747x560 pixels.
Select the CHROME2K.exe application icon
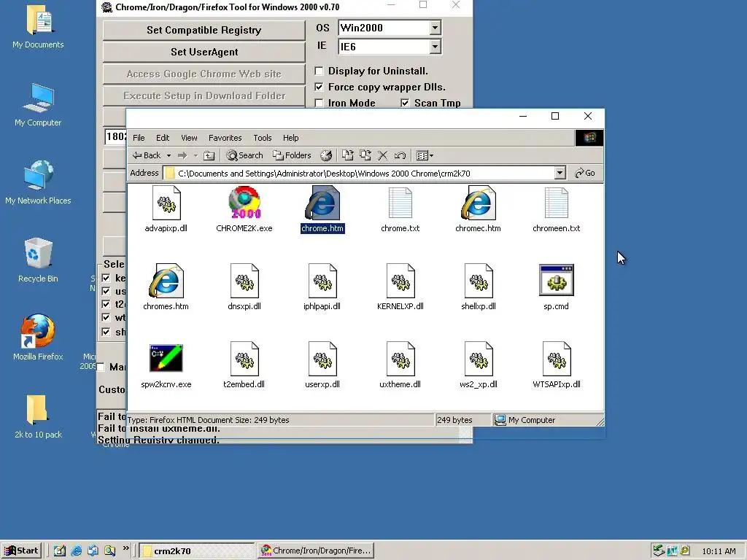[244, 203]
